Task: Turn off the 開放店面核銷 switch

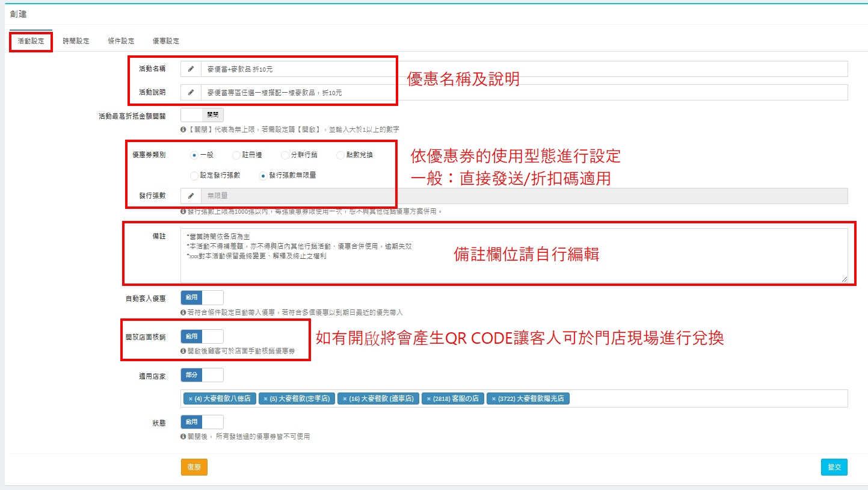Action: coord(202,336)
